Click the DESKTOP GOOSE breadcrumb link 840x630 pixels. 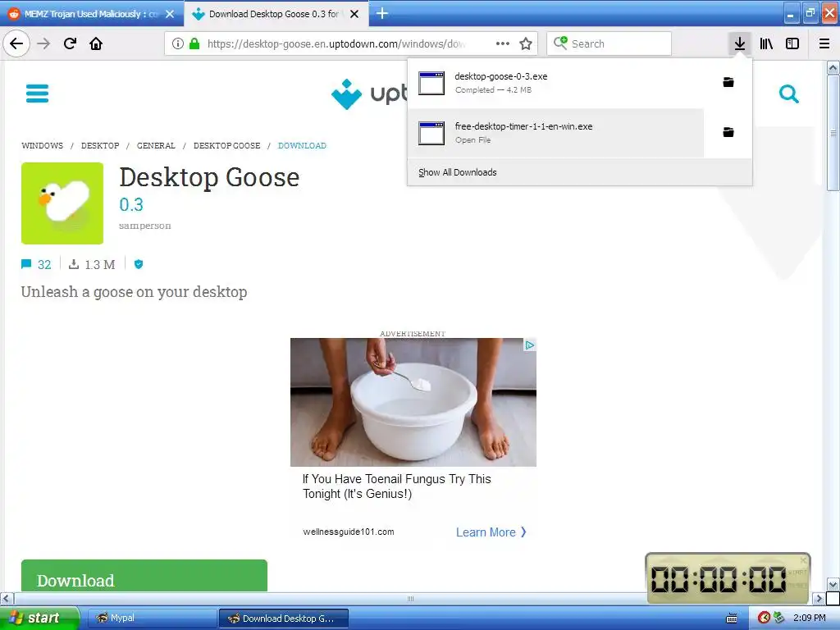(226, 146)
